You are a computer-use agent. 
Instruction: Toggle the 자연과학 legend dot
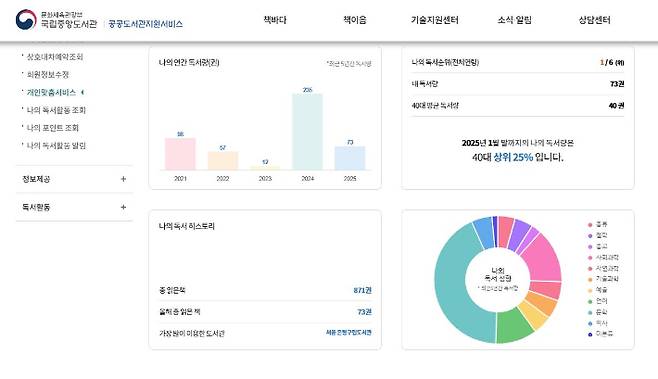(590, 269)
